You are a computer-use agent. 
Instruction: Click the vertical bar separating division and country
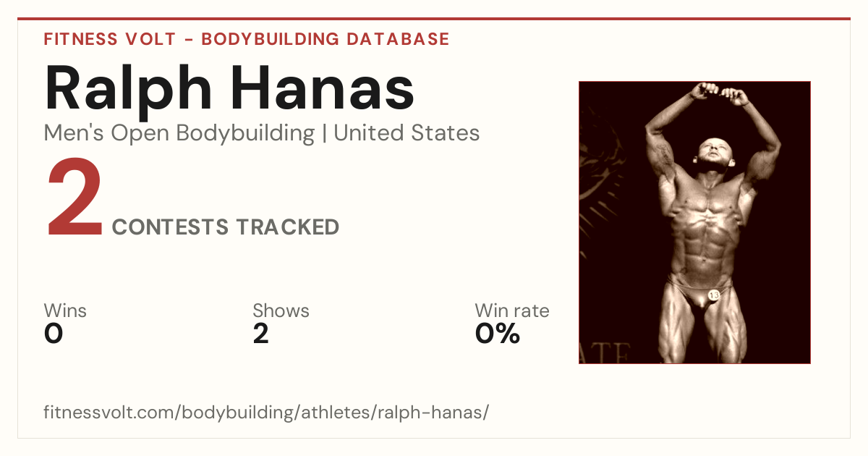point(324,134)
